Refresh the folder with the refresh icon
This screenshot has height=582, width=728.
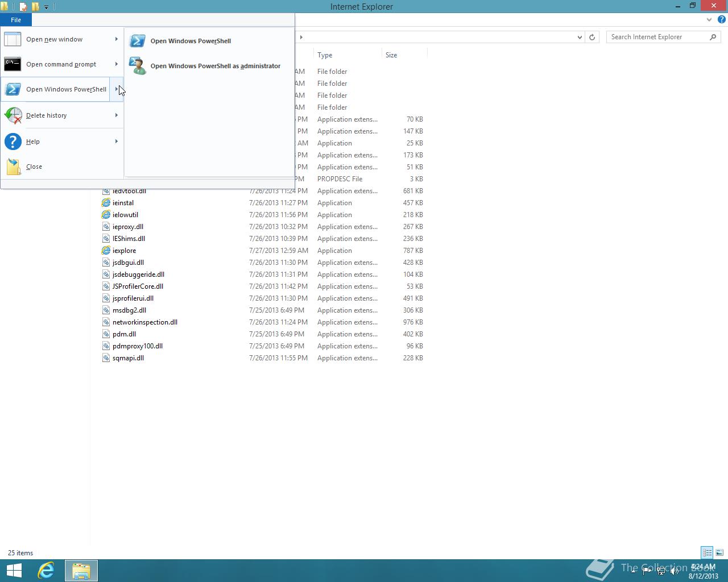coord(592,37)
